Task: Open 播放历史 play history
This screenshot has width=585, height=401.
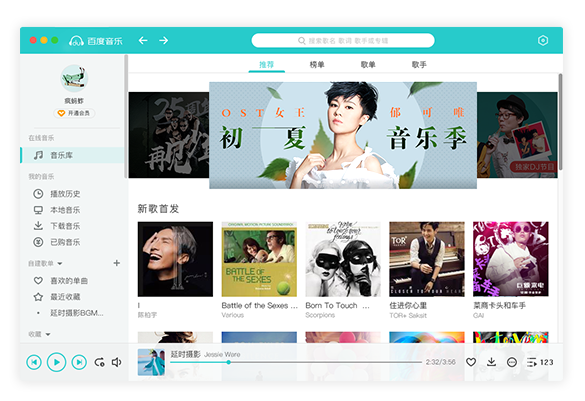Action: click(x=65, y=194)
